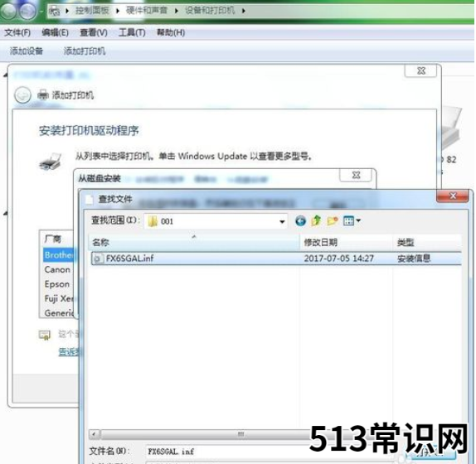Screen dimensions: 476x464
Task: Expand the arrow after 设备和打印机 breadcrumb
Action: [x=244, y=11]
